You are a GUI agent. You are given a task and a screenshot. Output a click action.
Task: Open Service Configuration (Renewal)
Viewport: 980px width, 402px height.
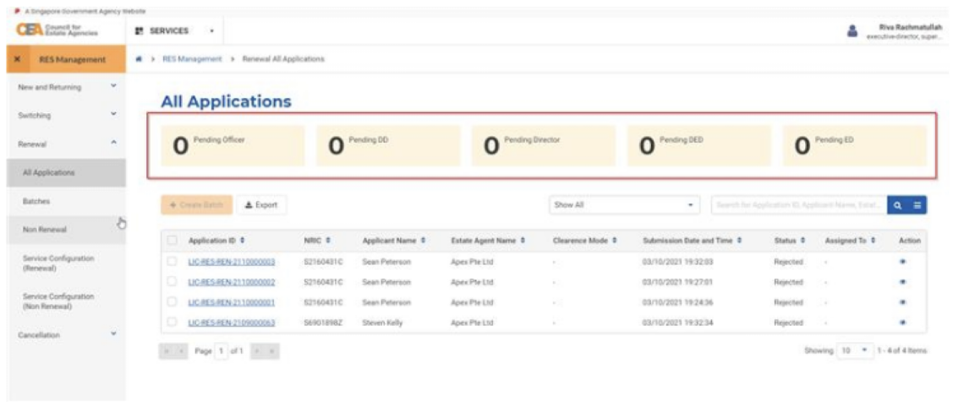point(66,263)
